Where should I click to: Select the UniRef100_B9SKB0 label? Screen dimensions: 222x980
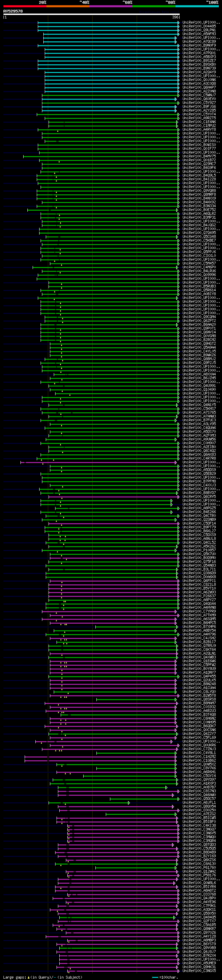199,64
